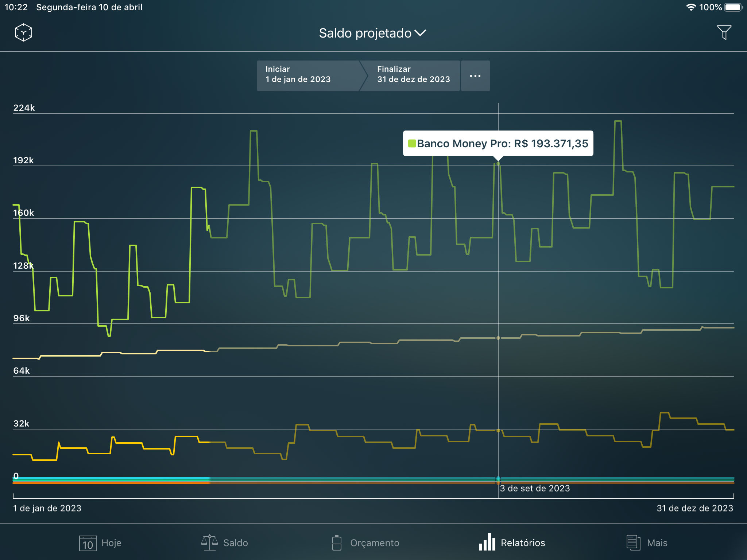Switch to the Saldo tab
Viewport: 747px width, 560px height.
[x=225, y=543]
